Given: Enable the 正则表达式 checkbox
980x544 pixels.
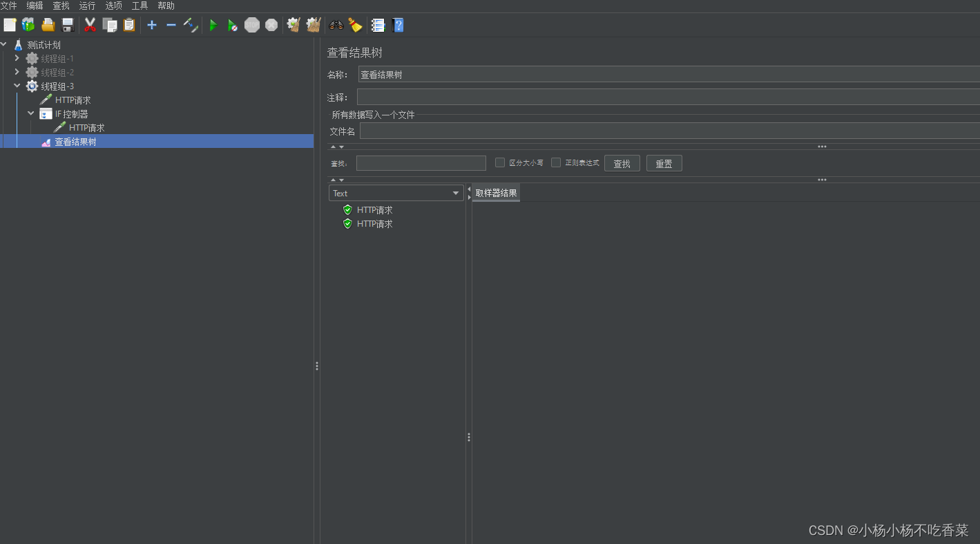Looking at the screenshot, I should coord(556,162).
